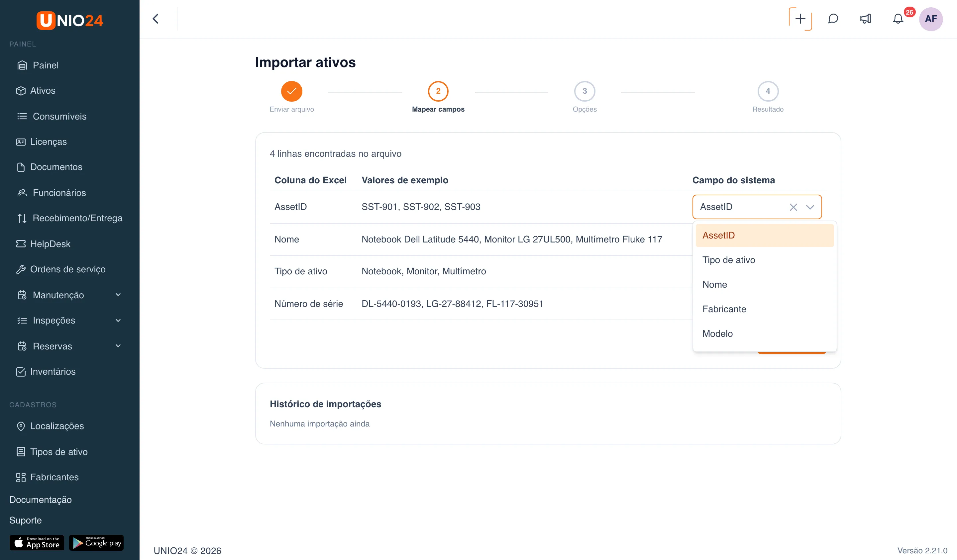
Task: Choose Tipo de ativo in the dropdown list
Action: [765, 260]
